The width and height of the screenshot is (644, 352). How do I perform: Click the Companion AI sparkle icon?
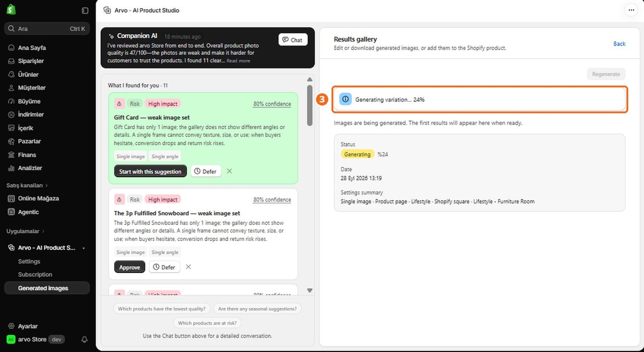pyautogui.click(x=111, y=36)
